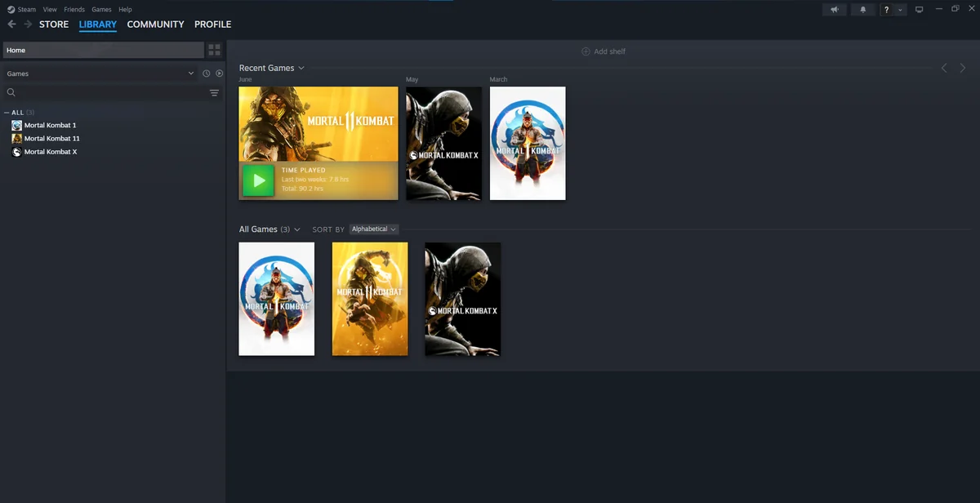Expand the account dropdown arrow next to avatar
980x503 pixels.
tap(901, 10)
